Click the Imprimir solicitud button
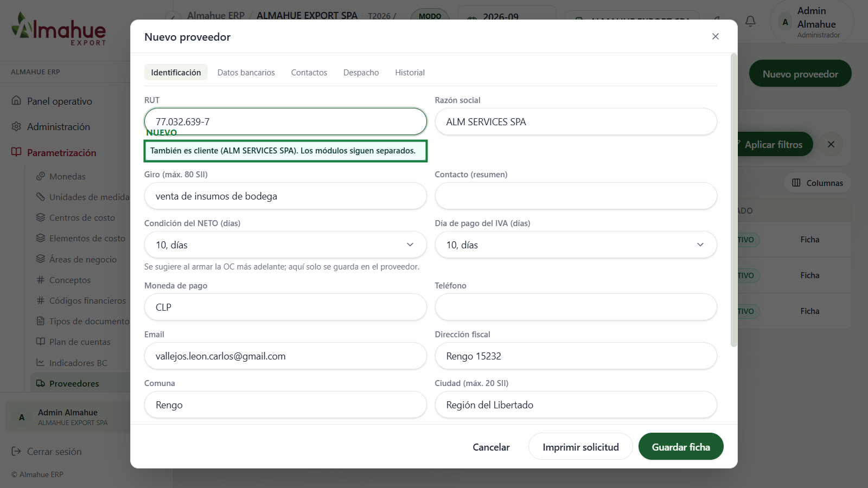This screenshot has width=868, height=488. point(580,447)
